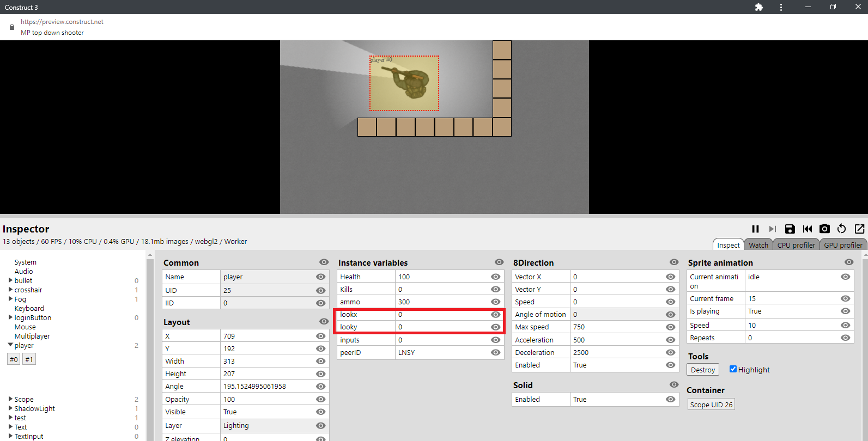
Task: Open the GPU profiler tab
Action: [x=843, y=245]
